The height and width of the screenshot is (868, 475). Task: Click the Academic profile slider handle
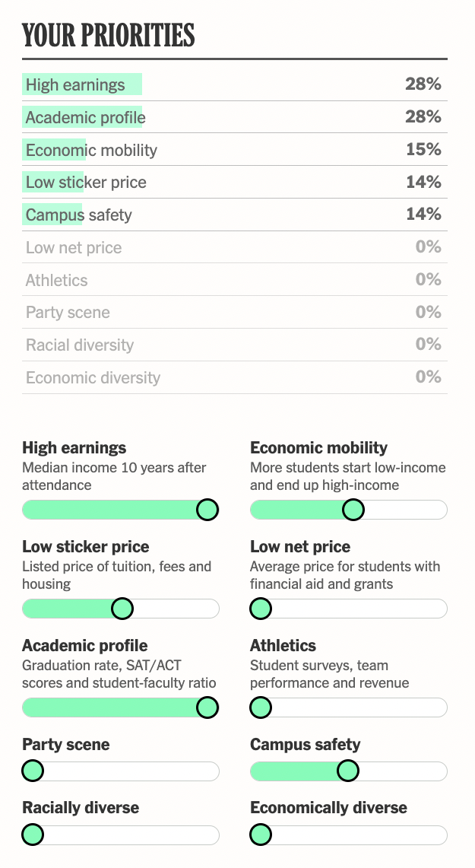(x=207, y=708)
